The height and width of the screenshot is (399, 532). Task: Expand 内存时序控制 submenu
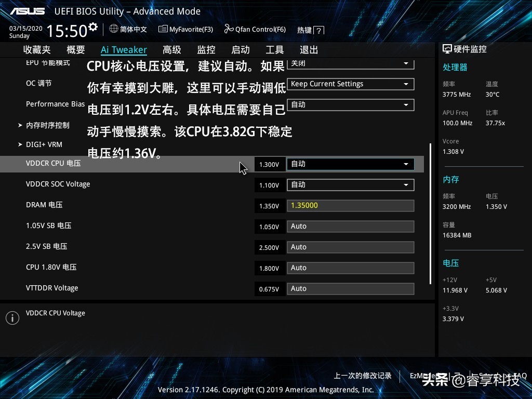tap(47, 125)
